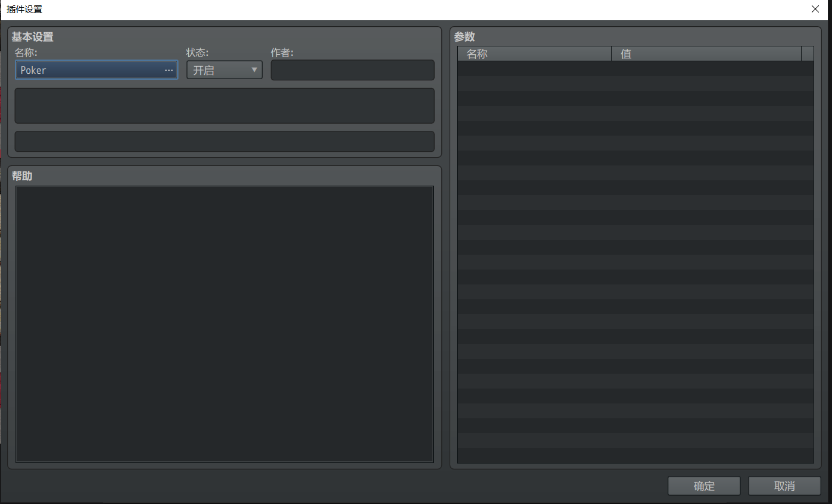The image size is (832, 504).
Task: Expand the 状态 dropdown set to 开启
Action: pyautogui.click(x=225, y=70)
